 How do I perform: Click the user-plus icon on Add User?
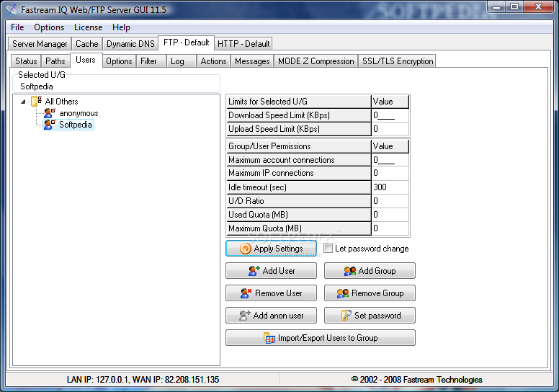pyautogui.click(x=254, y=271)
